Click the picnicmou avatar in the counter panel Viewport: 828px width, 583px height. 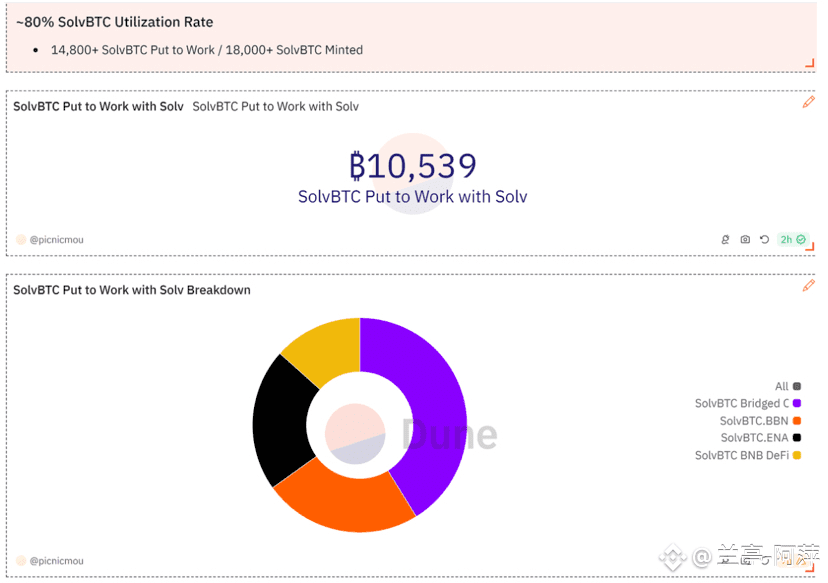[21, 240]
